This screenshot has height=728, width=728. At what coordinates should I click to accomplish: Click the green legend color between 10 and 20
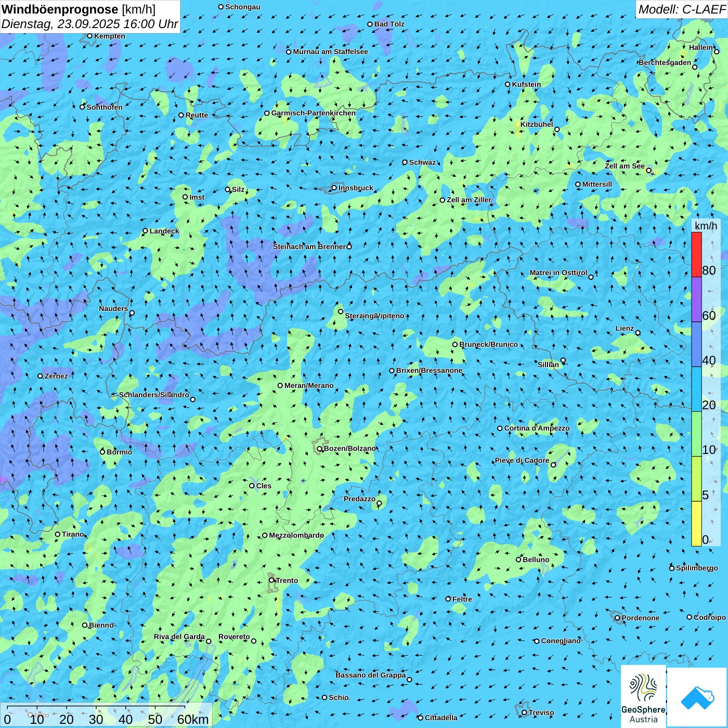(696, 434)
